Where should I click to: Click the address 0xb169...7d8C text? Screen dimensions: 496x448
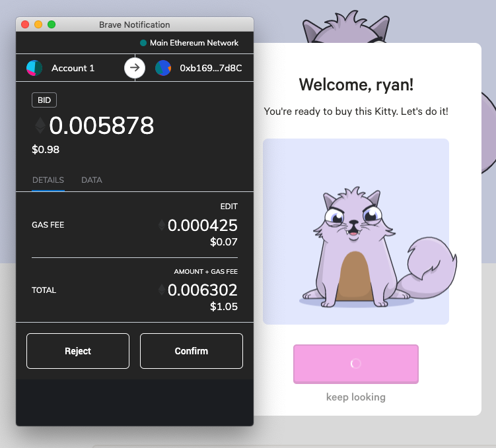[x=211, y=68]
